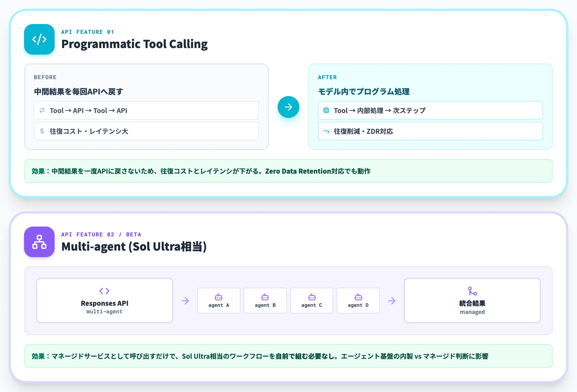
Task: Click the agent D label
Action: [x=358, y=305]
